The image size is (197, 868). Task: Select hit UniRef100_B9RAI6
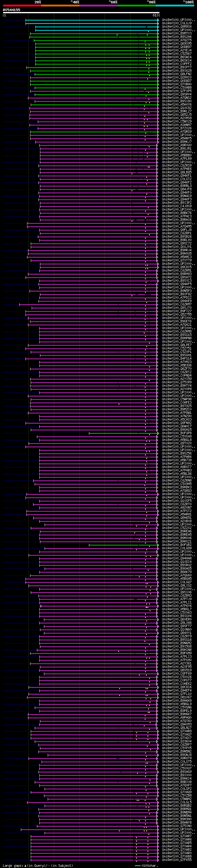click(177, 220)
